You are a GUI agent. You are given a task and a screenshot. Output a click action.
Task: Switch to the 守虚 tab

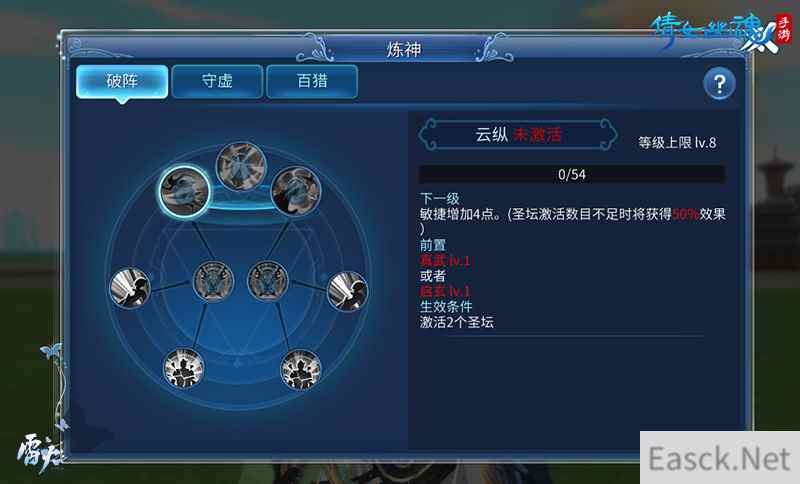[217, 81]
